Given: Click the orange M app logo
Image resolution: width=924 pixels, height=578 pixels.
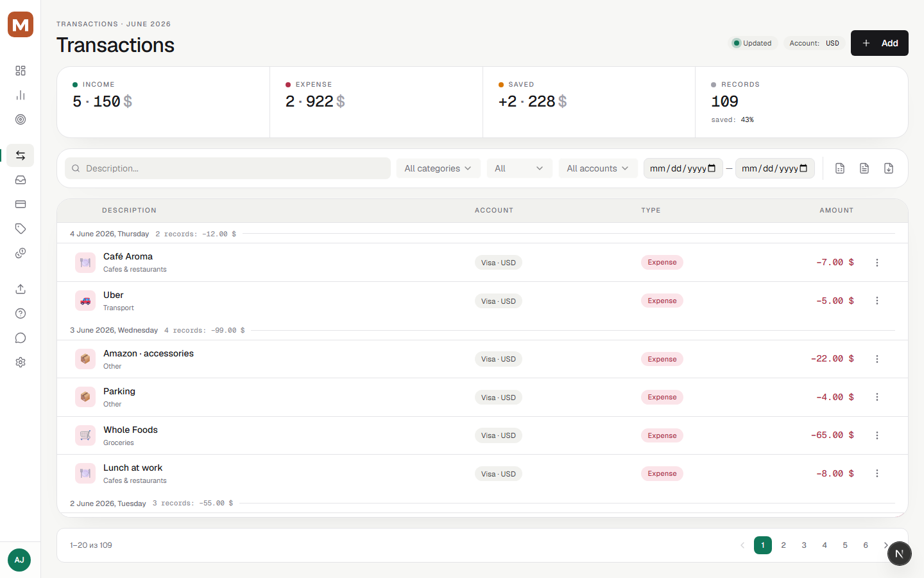Looking at the screenshot, I should 21,24.
